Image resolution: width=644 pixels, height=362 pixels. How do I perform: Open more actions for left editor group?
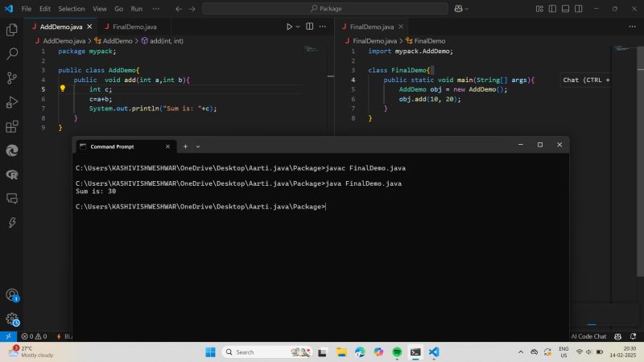pos(323,27)
